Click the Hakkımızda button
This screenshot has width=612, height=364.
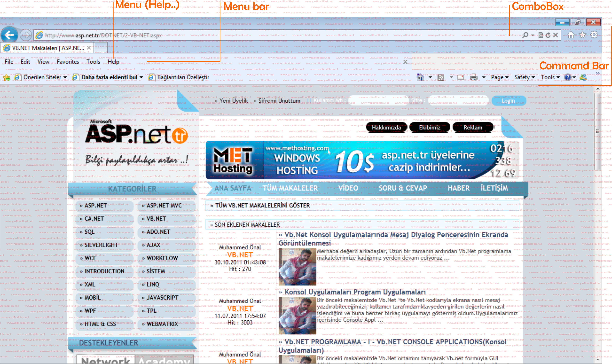click(386, 128)
